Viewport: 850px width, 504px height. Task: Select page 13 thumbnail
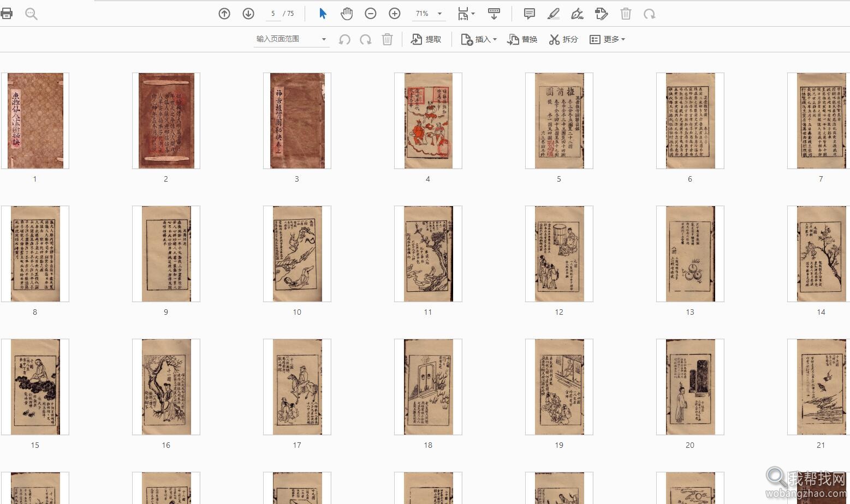(690, 254)
